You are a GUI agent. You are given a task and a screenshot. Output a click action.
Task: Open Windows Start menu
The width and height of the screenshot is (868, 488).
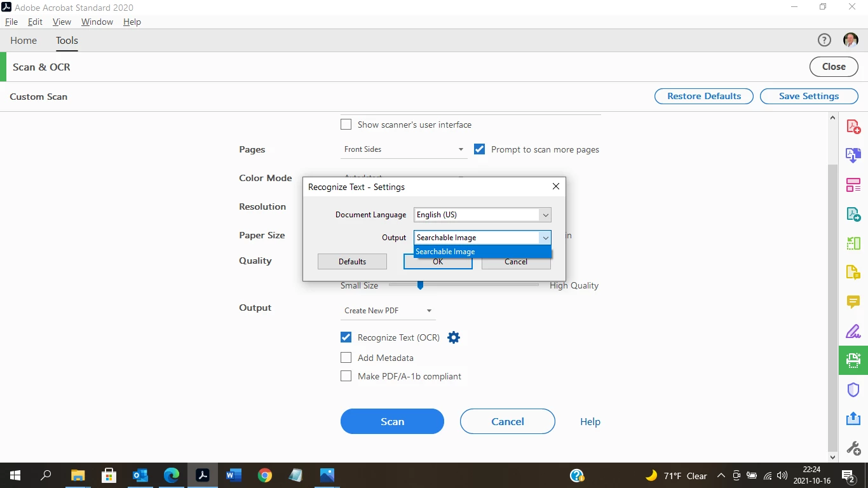tap(15, 475)
